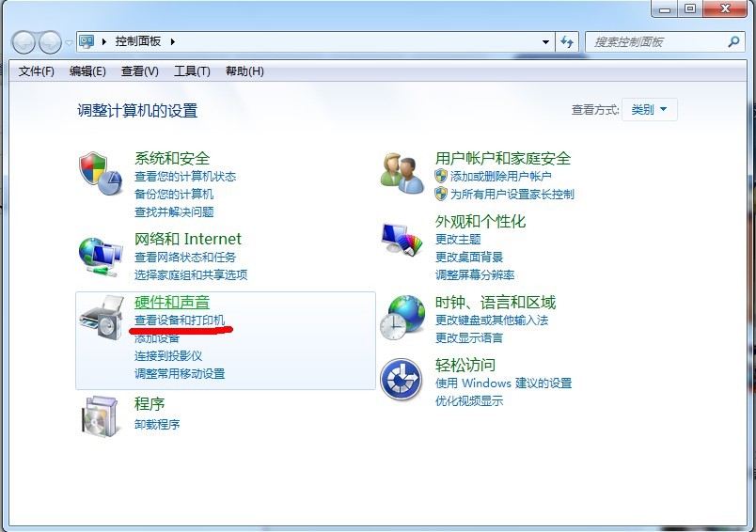The image size is (756, 532).
Task: Click the Programs disc box icon
Action: tap(101, 416)
